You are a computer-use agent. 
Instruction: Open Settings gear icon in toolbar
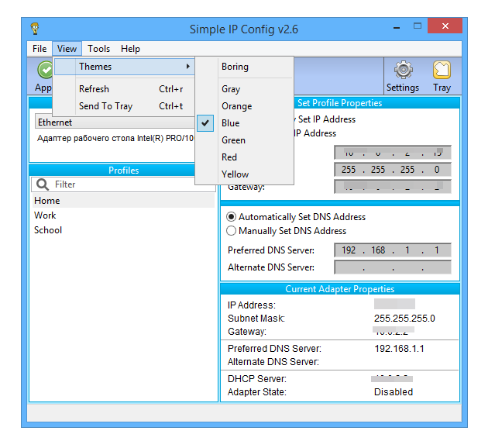(403, 71)
